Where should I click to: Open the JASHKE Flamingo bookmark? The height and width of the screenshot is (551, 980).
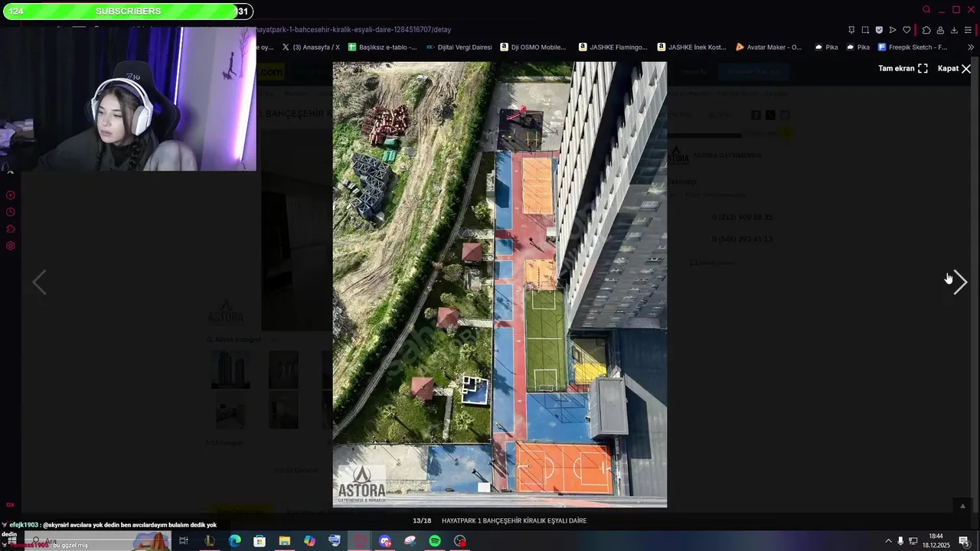(x=612, y=47)
